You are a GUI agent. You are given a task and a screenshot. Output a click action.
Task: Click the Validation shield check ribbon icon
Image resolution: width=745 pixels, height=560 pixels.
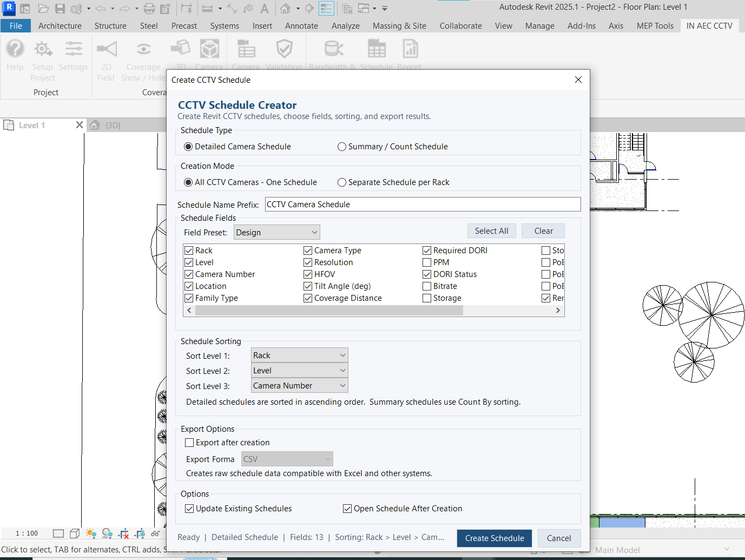284,49
